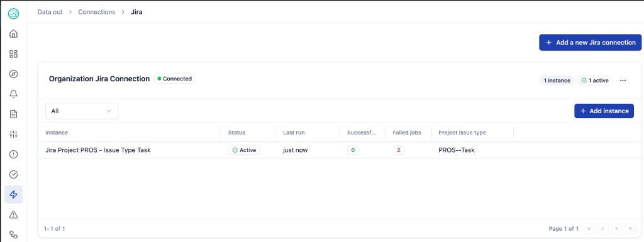Sort by Last run column header
644x242 pixels.
coord(294,133)
